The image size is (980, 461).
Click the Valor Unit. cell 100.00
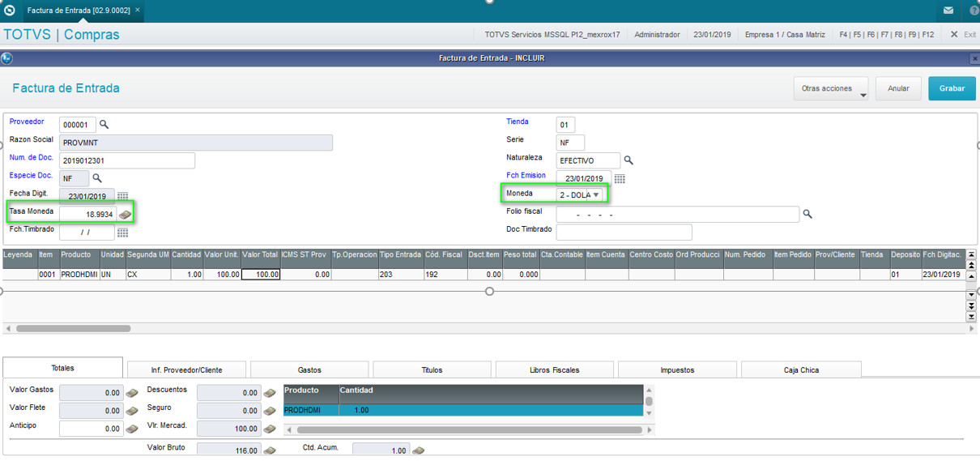click(221, 275)
